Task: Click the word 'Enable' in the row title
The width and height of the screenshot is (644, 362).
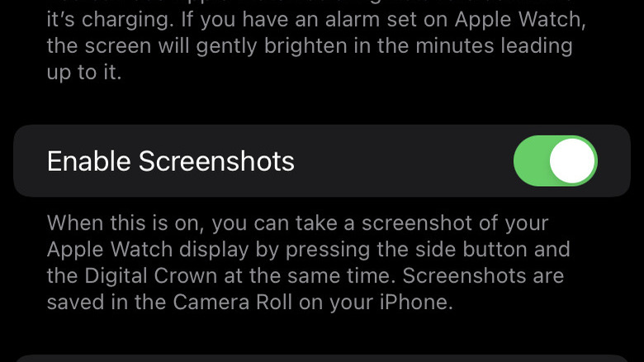Action: (x=88, y=161)
